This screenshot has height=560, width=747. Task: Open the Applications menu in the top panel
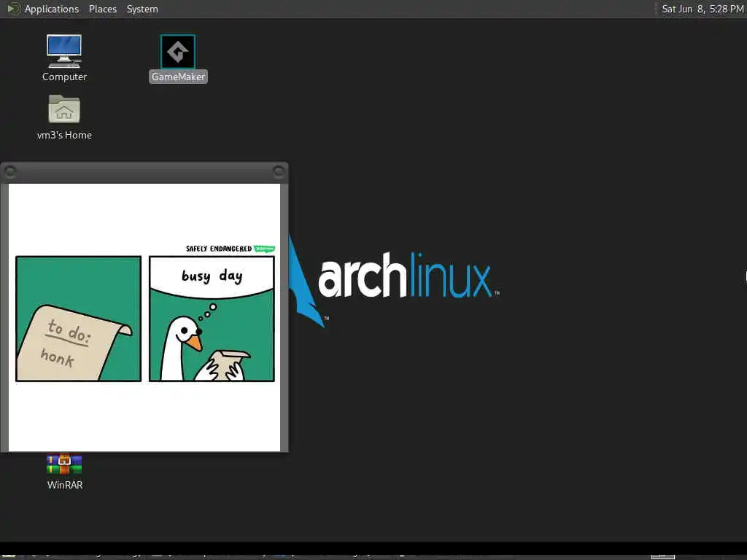click(43, 9)
